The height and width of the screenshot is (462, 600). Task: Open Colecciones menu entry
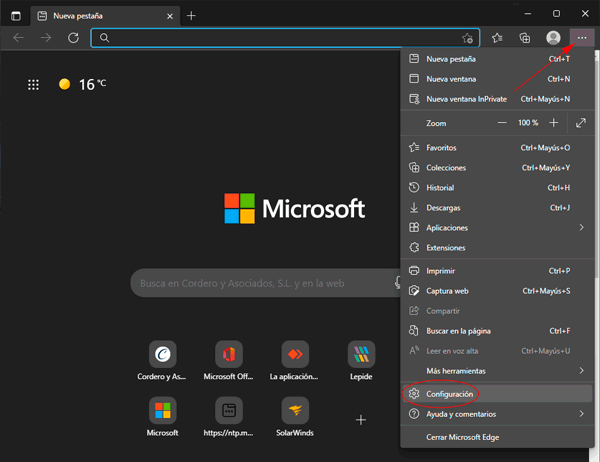pos(496,167)
